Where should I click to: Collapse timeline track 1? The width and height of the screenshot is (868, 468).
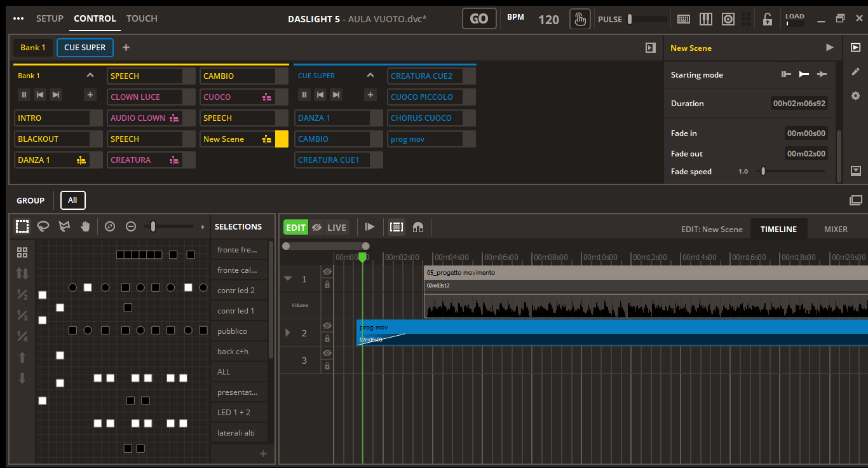click(x=288, y=279)
